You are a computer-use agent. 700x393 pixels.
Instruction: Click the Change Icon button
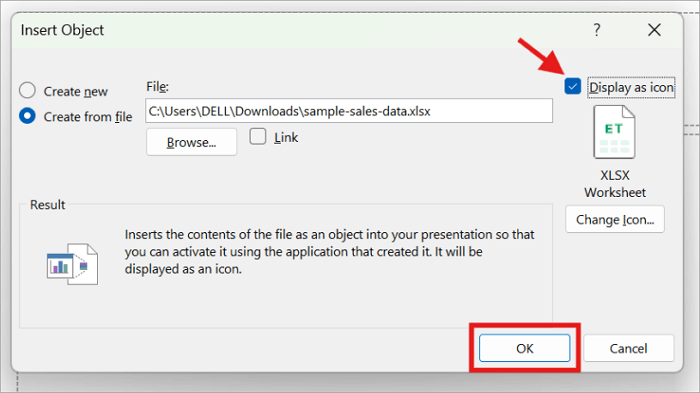click(615, 219)
